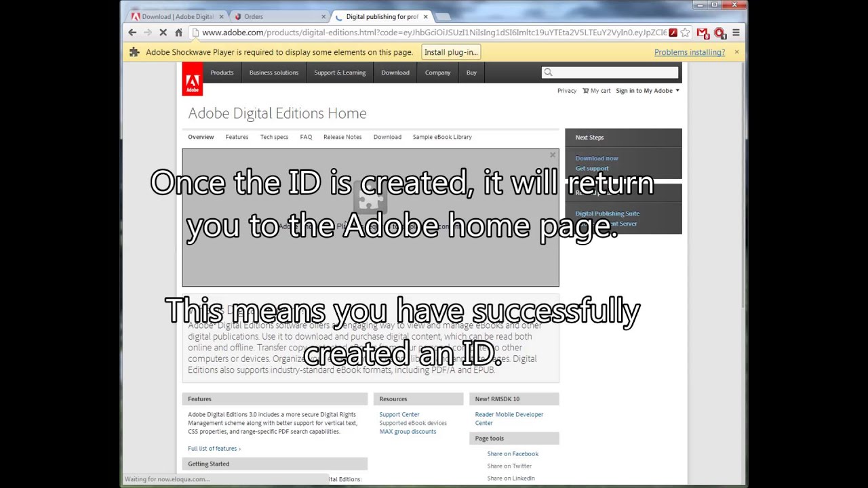This screenshot has width=868, height=488.
Task: Open the Supported eBook devices link
Action: (x=413, y=423)
